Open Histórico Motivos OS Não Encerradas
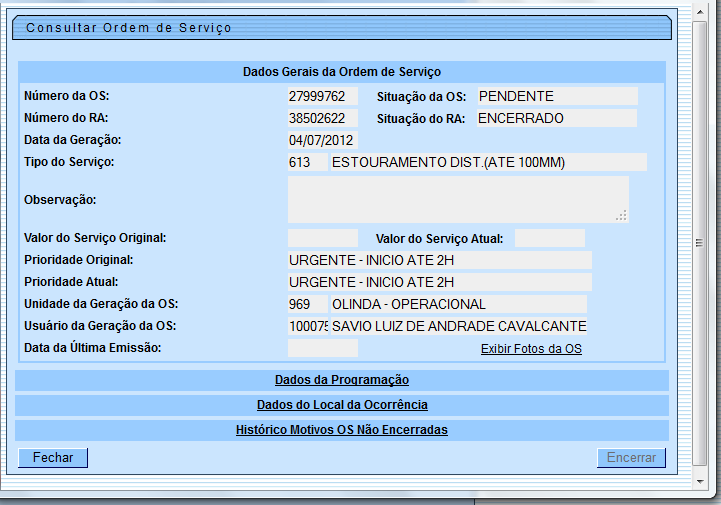721x505 pixels. click(341, 430)
